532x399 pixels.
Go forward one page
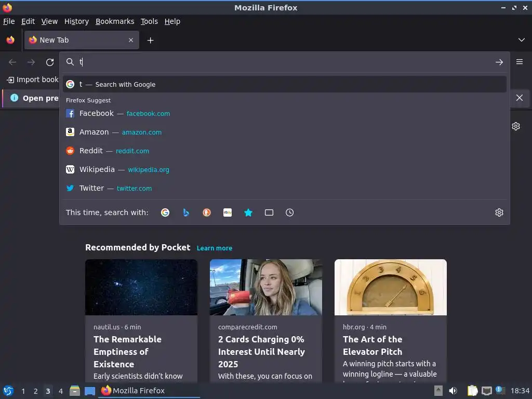(31, 62)
